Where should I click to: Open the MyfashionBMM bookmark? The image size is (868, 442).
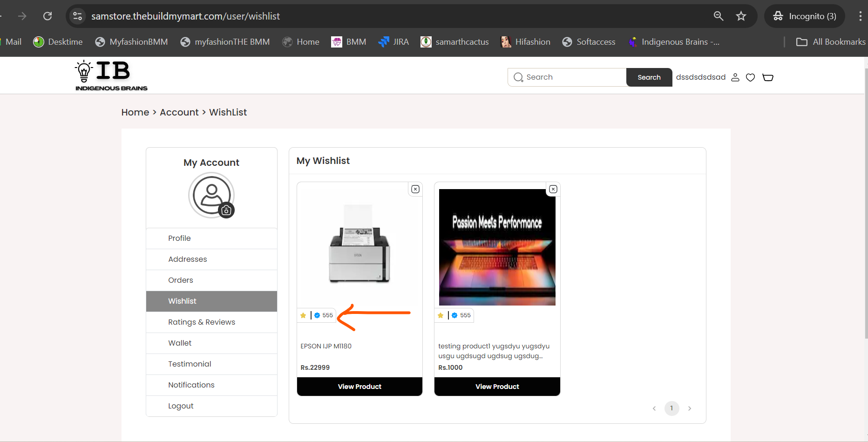point(132,42)
